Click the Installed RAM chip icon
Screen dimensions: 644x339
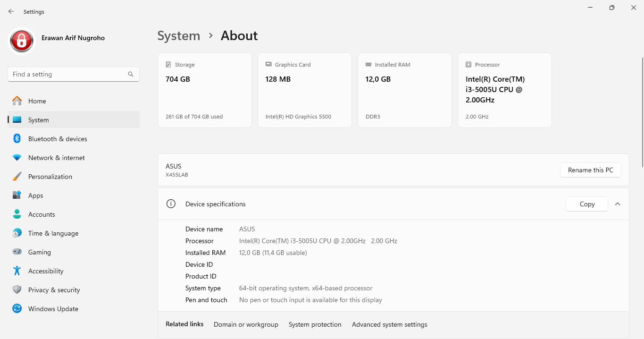(x=368, y=65)
